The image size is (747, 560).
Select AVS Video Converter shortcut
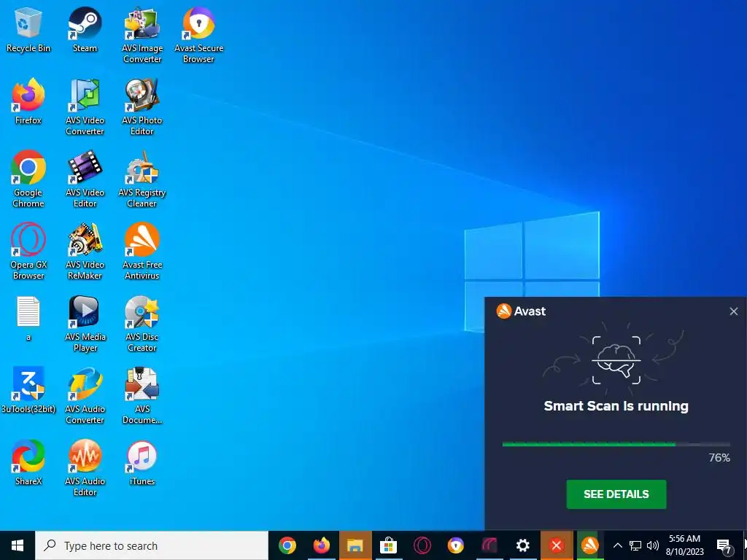[x=85, y=108]
